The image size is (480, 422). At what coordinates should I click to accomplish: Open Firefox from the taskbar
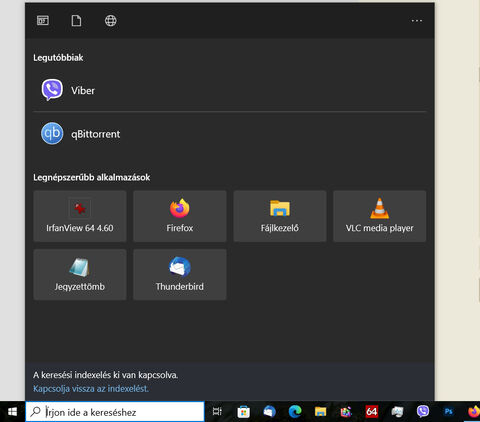[474, 412]
